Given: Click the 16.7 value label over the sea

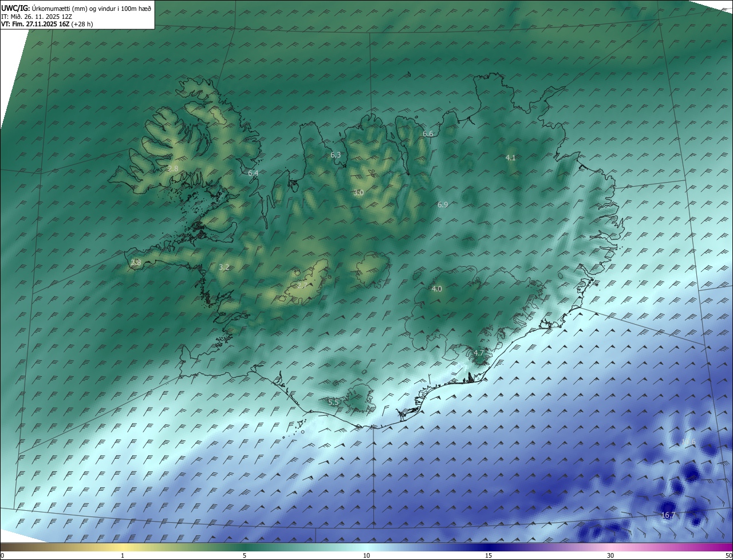Looking at the screenshot, I should pyautogui.click(x=668, y=515).
